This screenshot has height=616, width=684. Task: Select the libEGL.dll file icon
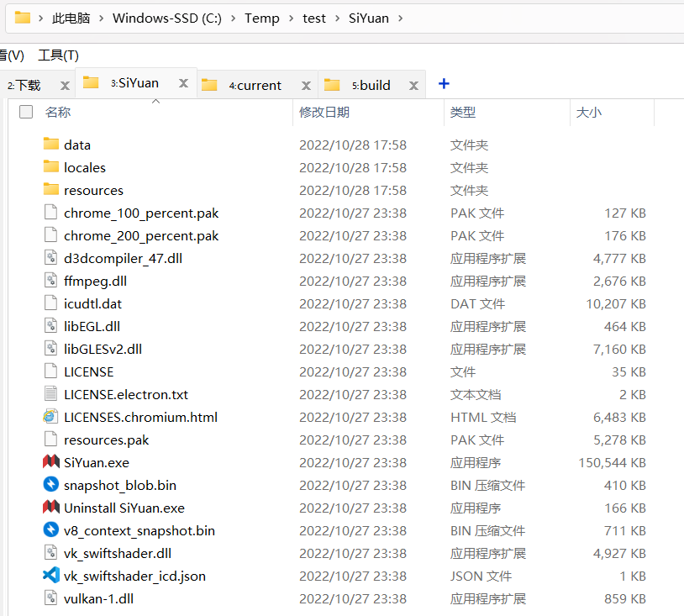point(51,326)
